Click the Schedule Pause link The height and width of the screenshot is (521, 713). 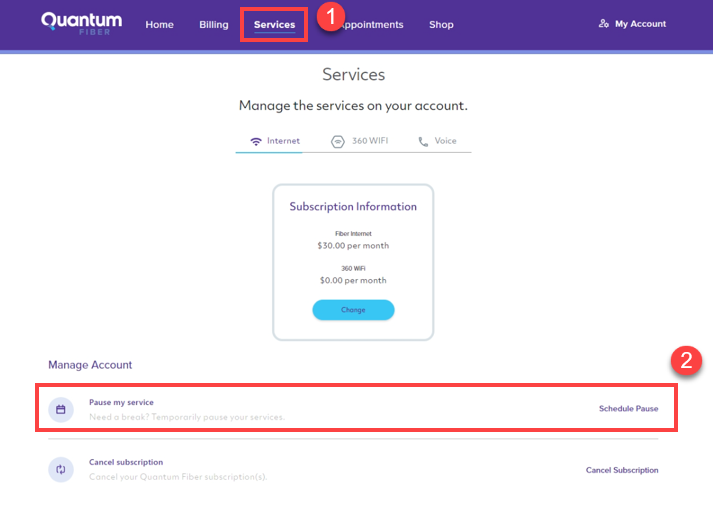coord(628,408)
